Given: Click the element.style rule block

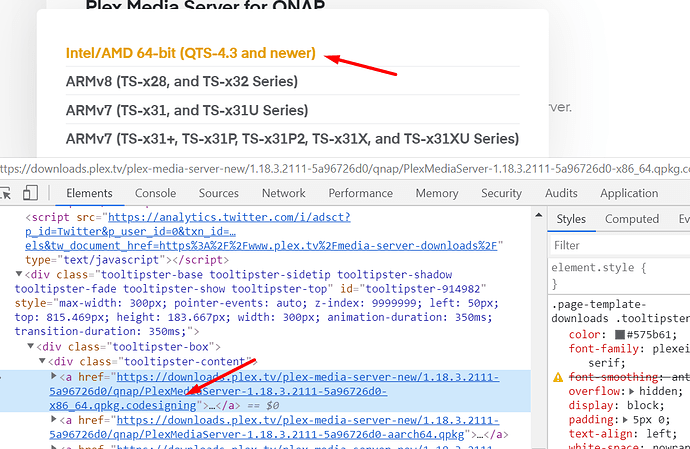Looking at the screenshot, I should pos(620,276).
